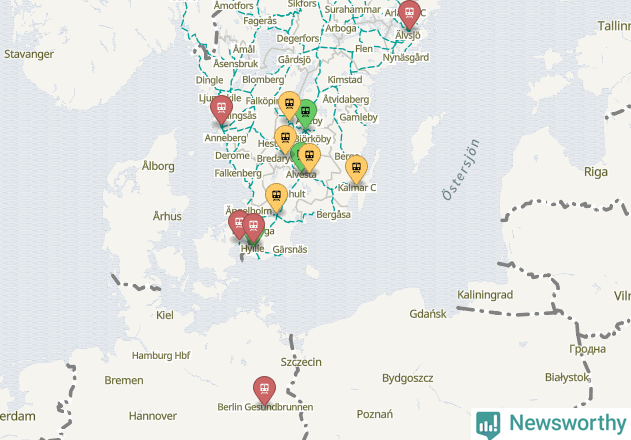Click the Newsworthy chart speech-bubble icon
631x440 pixels.
[x=488, y=425]
